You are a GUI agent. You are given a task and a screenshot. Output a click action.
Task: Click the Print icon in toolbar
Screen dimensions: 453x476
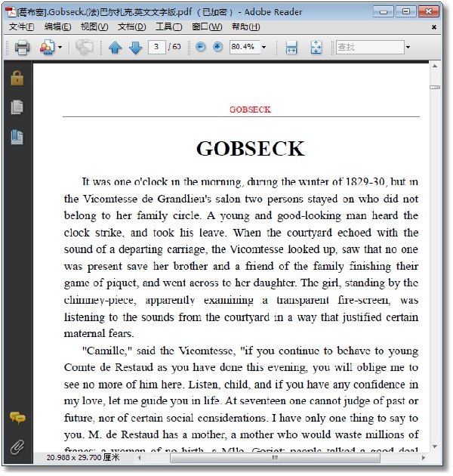(22, 48)
